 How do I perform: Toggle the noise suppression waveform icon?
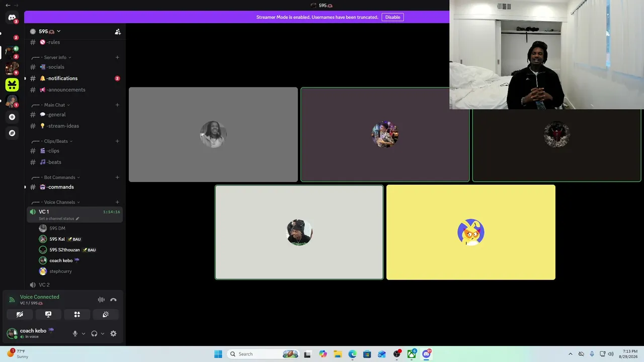(101, 300)
